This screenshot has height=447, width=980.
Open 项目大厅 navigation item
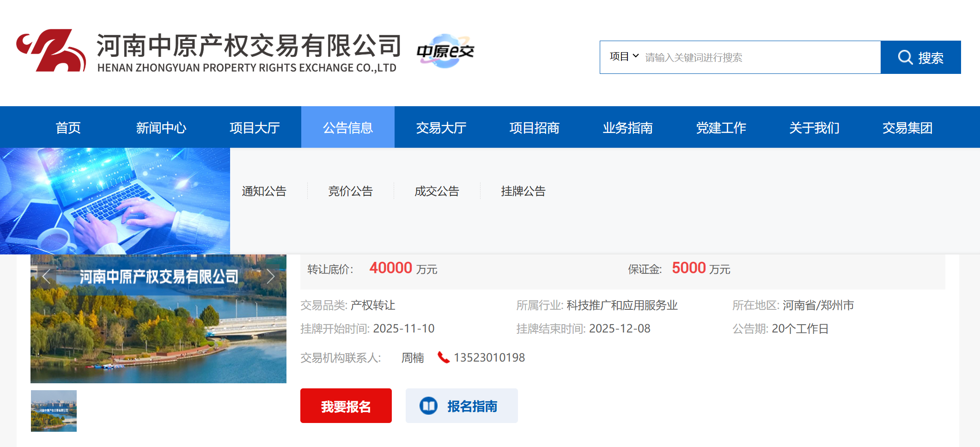(255, 128)
